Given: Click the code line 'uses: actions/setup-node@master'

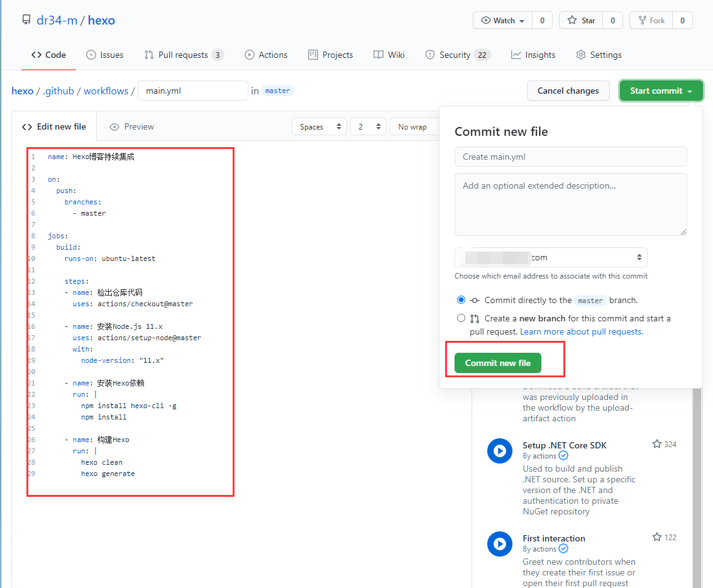Looking at the screenshot, I should (x=137, y=338).
